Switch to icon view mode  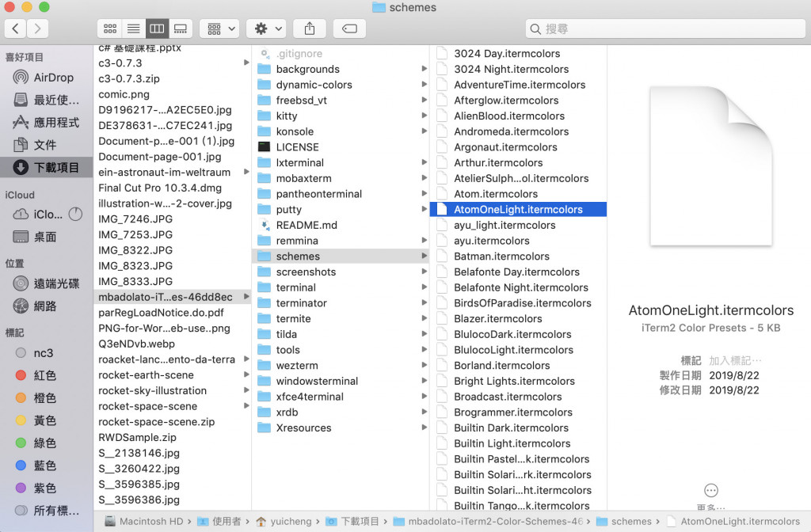109,28
